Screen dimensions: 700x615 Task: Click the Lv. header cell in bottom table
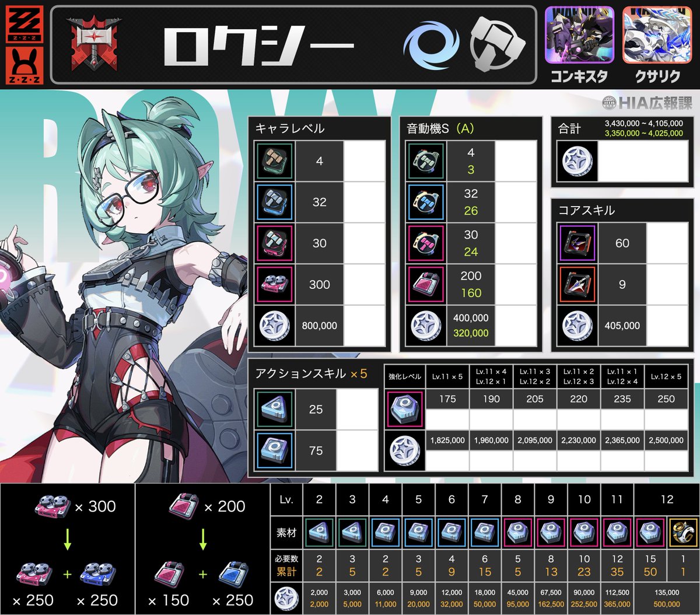pos(286,499)
